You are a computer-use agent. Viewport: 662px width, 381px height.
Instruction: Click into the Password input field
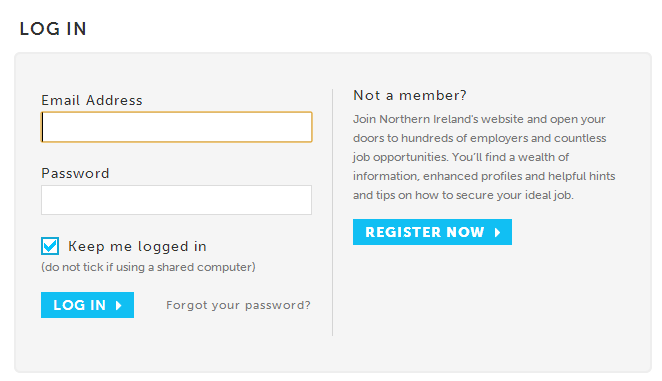click(x=176, y=200)
